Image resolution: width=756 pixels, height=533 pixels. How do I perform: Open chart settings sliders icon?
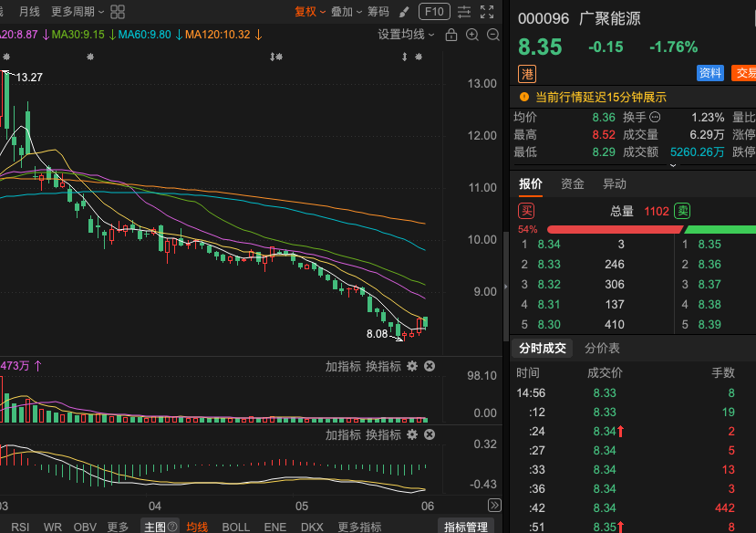point(464,12)
